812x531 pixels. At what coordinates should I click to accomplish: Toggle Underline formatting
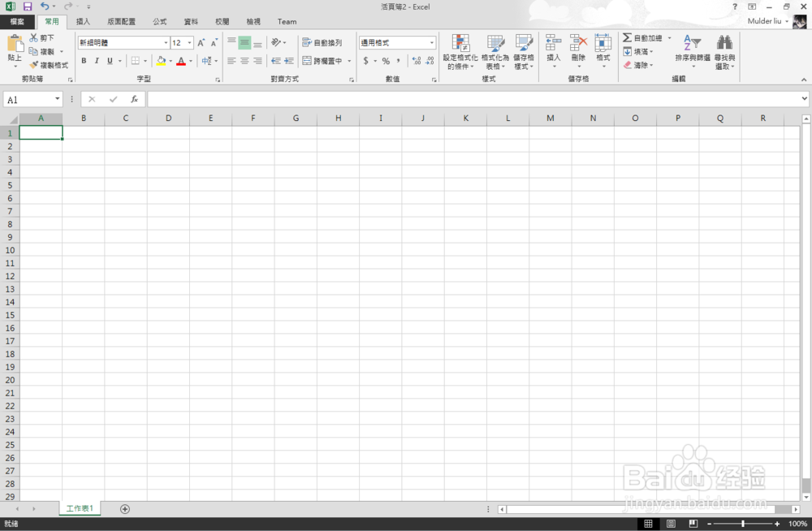(x=110, y=61)
